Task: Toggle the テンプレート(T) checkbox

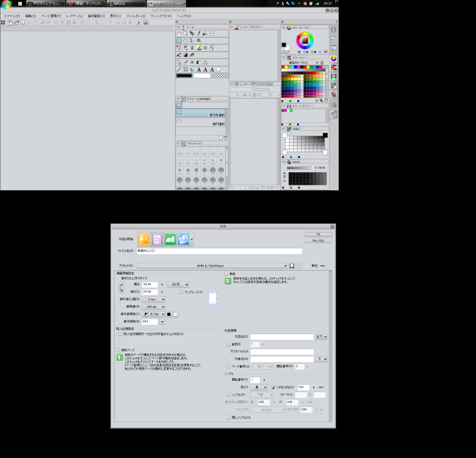Action: (x=181, y=292)
